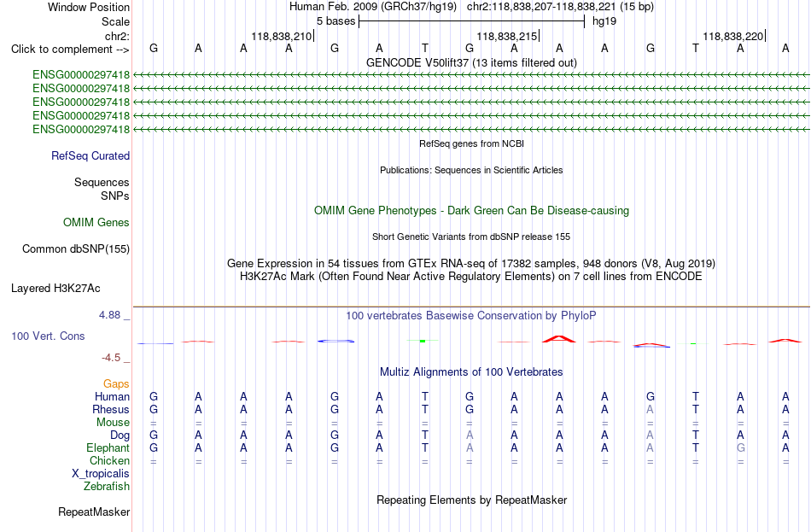Image resolution: width=811 pixels, height=532 pixels.
Task: Click the orange Gaps label
Action: click(x=116, y=384)
